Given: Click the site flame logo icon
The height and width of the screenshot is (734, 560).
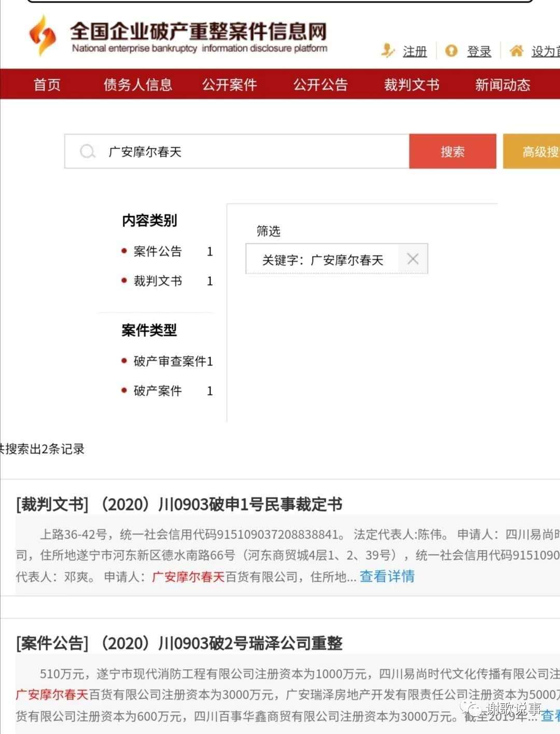Looking at the screenshot, I should (43, 35).
